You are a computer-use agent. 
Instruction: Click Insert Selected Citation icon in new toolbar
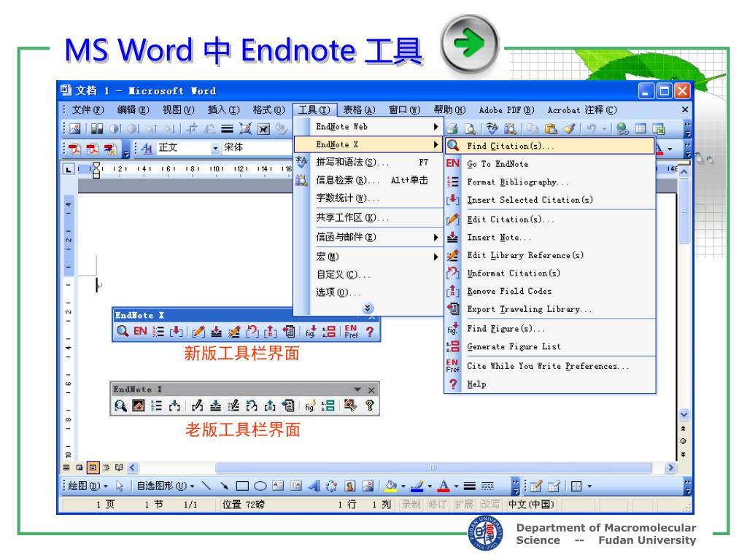pyautogui.click(x=176, y=331)
